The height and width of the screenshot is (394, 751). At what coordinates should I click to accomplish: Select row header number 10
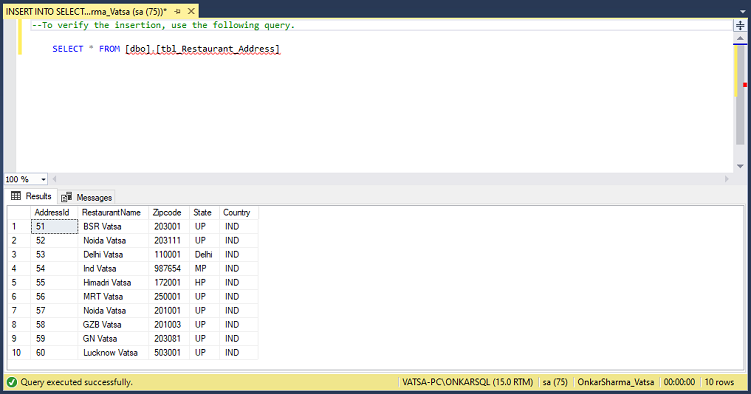[19, 353]
